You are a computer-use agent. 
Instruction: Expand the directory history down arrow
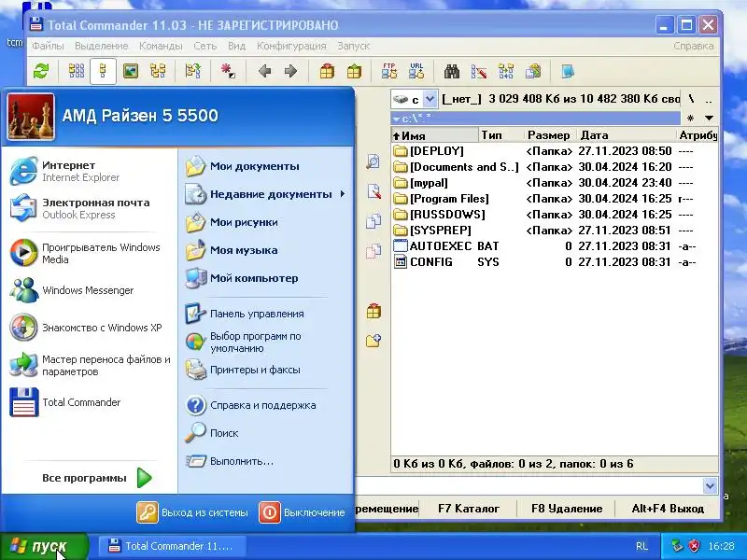709,118
